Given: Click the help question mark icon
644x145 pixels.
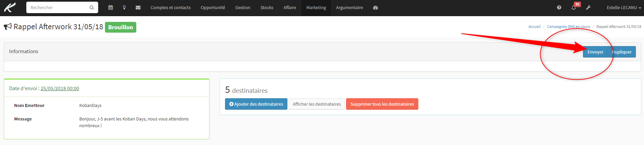Looking at the screenshot, I should [x=559, y=7].
